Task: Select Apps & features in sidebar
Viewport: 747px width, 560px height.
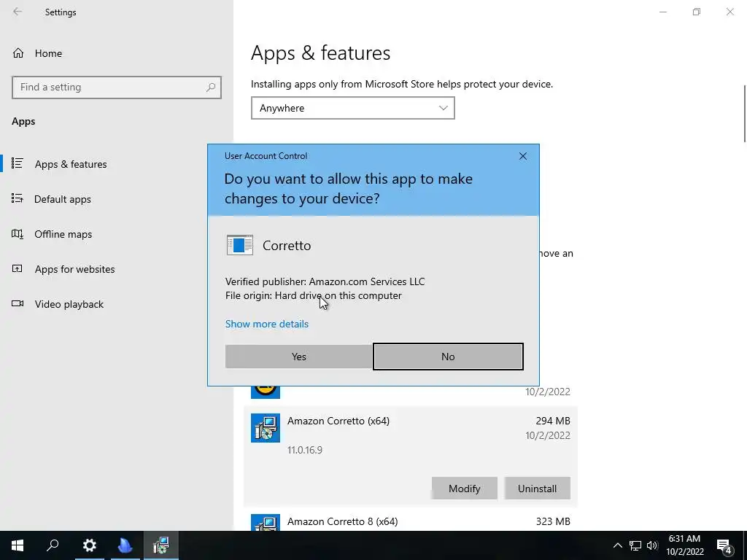Action: (x=71, y=164)
